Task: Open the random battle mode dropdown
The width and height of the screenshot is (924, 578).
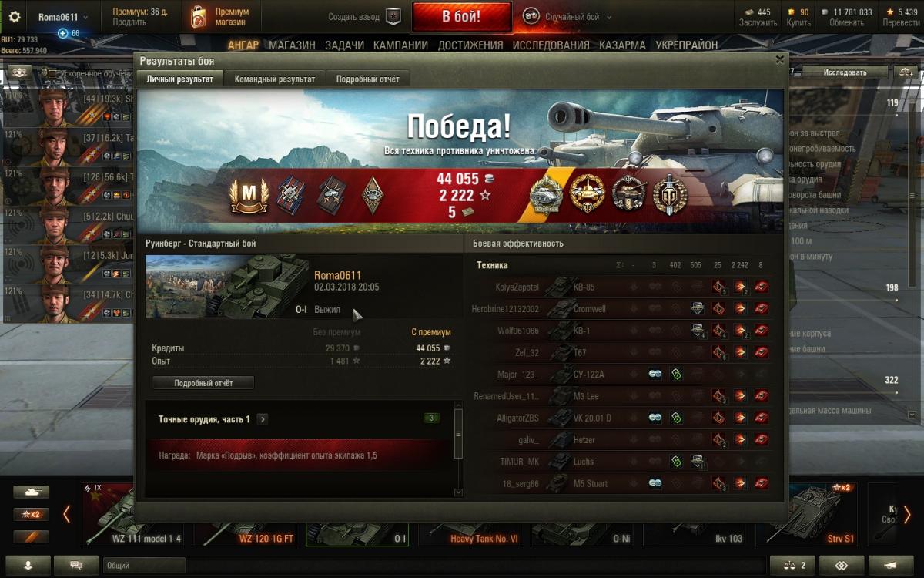Action: click(568, 17)
